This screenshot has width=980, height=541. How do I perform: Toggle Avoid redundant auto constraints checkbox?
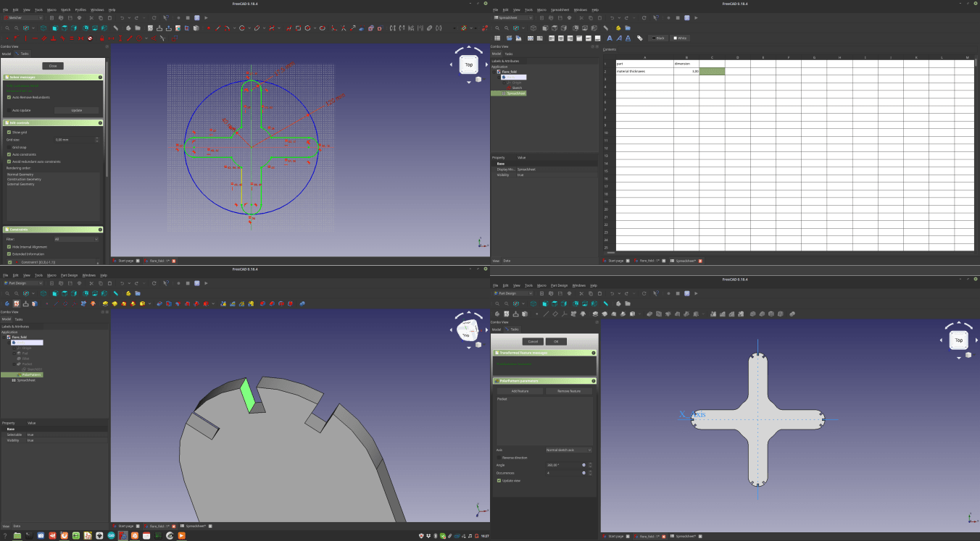[9, 162]
